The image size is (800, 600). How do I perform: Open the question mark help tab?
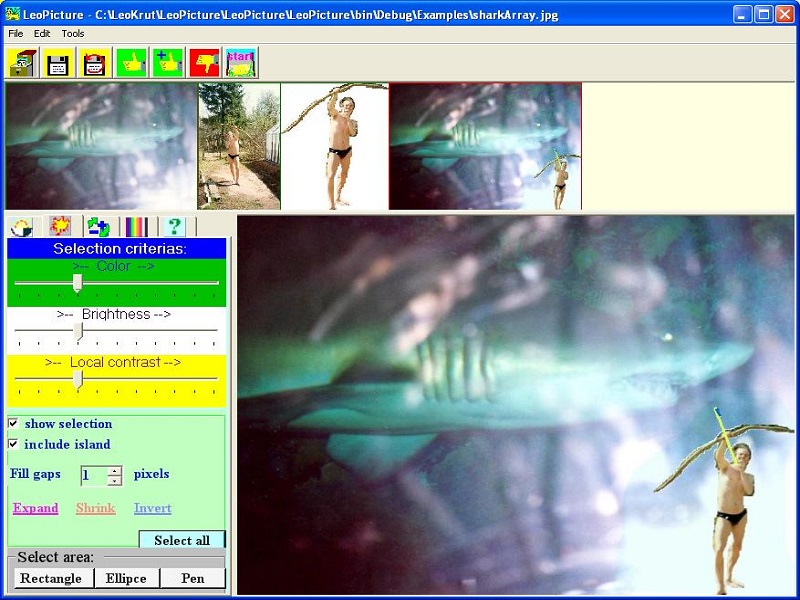point(174,227)
